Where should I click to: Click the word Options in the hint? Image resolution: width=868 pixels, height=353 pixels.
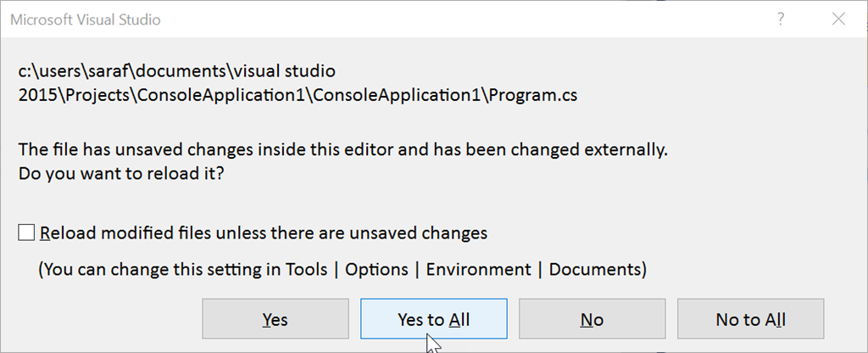tap(377, 270)
